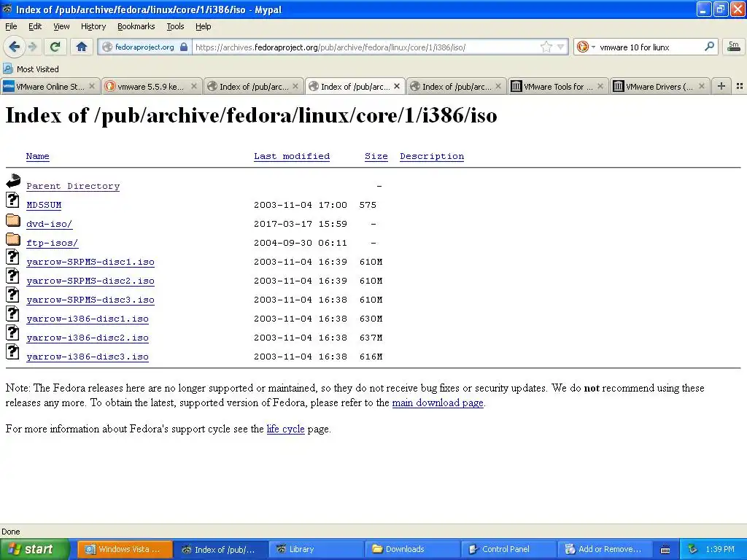
Task: Switch to Windows Vista taskbar window
Action: [125, 550]
